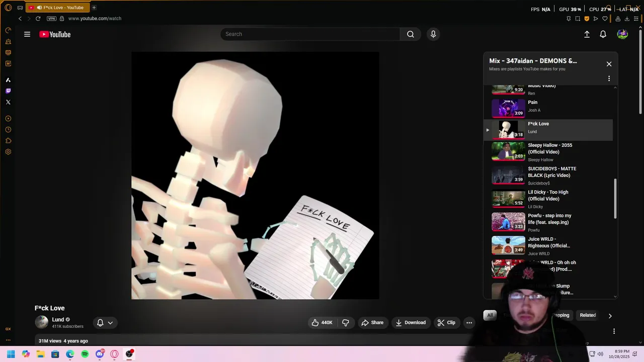644x362 pixels.
Task: Select the F*ck Love playlist entry
Action: pyautogui.click(x=548, y=130)
